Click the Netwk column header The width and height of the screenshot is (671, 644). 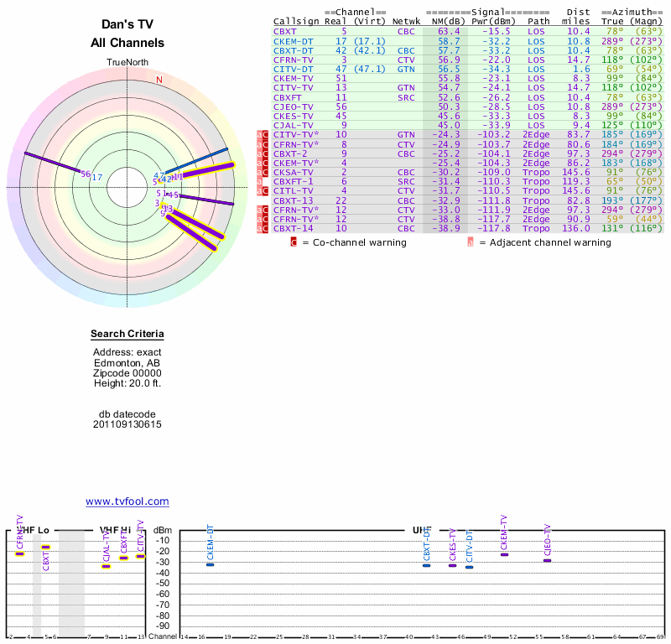coord(406,22)
